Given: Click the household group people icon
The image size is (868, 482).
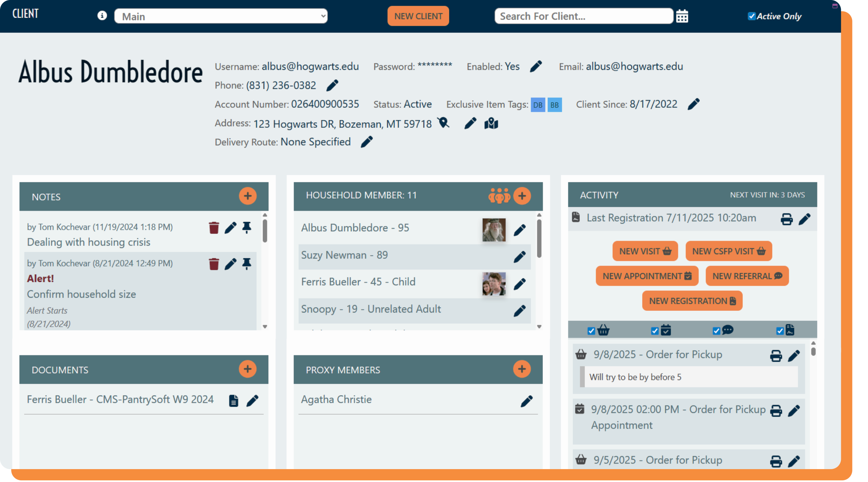Looking at the screenshot, I should click(499, 196).
